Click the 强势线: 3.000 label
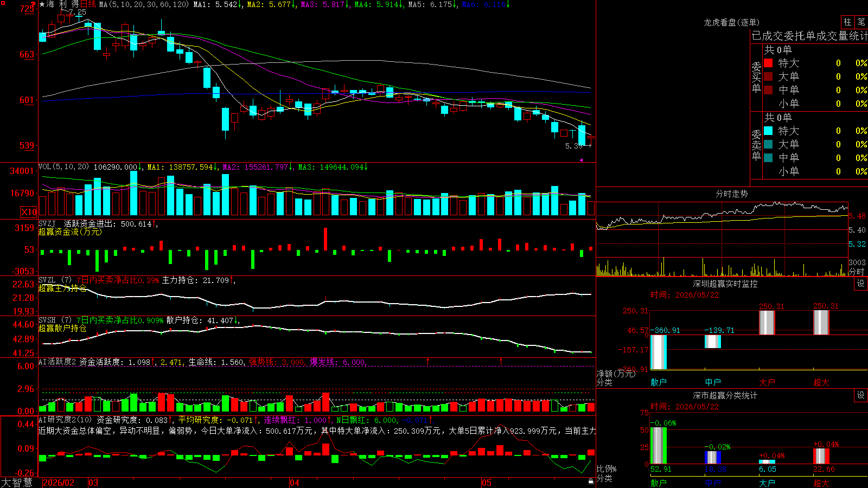Image resolution: width=868 pixels, height=488 pixels. 276,362
